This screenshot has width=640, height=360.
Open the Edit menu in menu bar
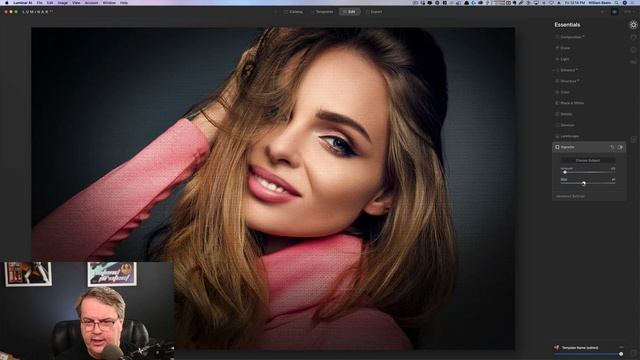pyautogui.click(x=50, y=2)
